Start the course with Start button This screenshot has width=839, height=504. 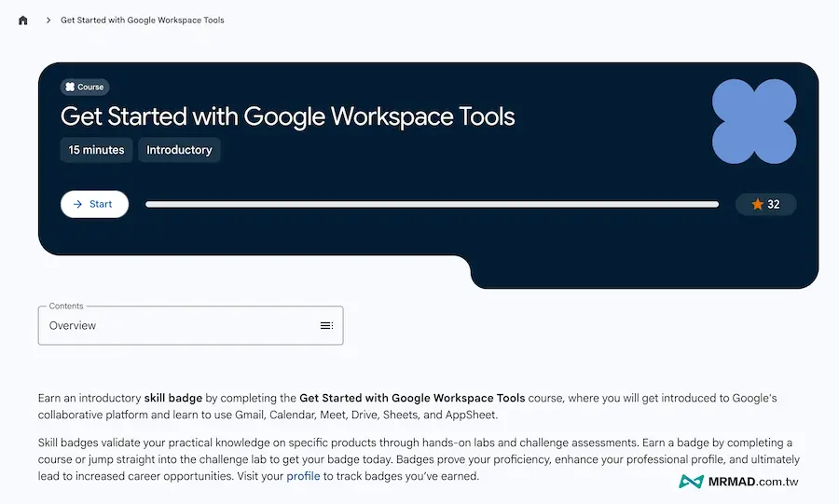[x=94, y=204]
